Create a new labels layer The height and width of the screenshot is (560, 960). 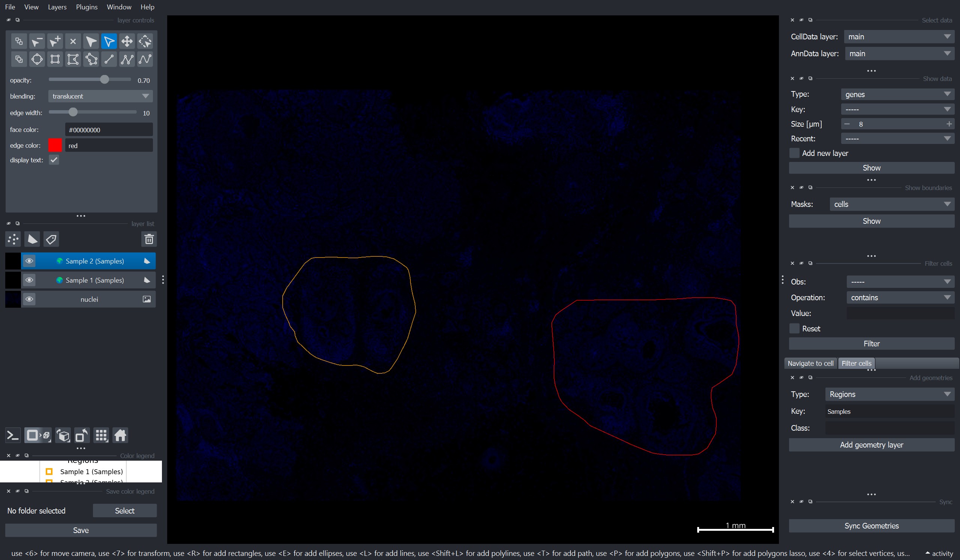51,239
